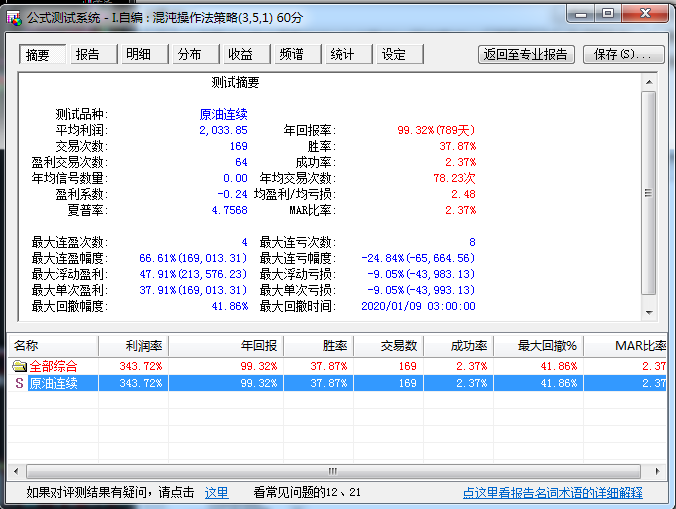This screenshot has width=676, height=509.
Task: Switch to the 报告 tab
Action: (88, 54)
